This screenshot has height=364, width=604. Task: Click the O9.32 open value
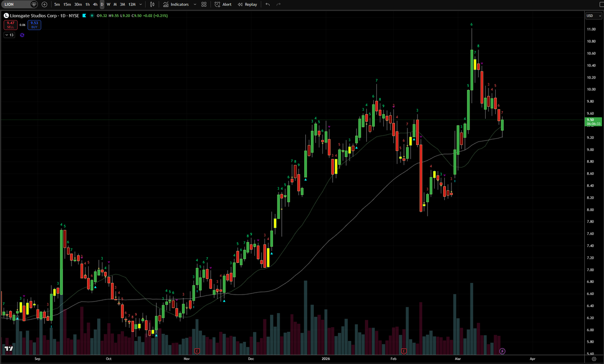(102, 16)
